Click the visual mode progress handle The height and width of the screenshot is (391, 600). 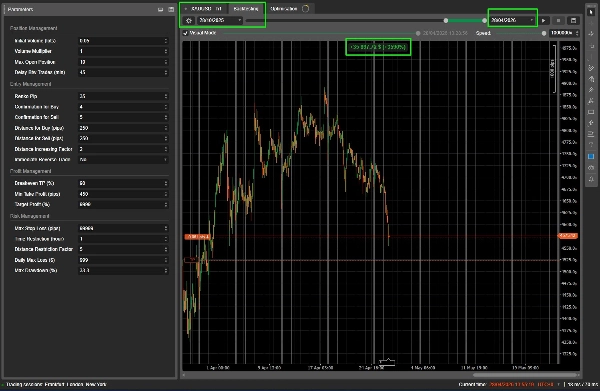pos(418,33)
